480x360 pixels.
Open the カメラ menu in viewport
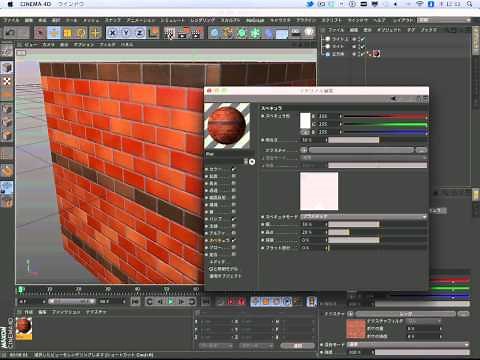48,44
